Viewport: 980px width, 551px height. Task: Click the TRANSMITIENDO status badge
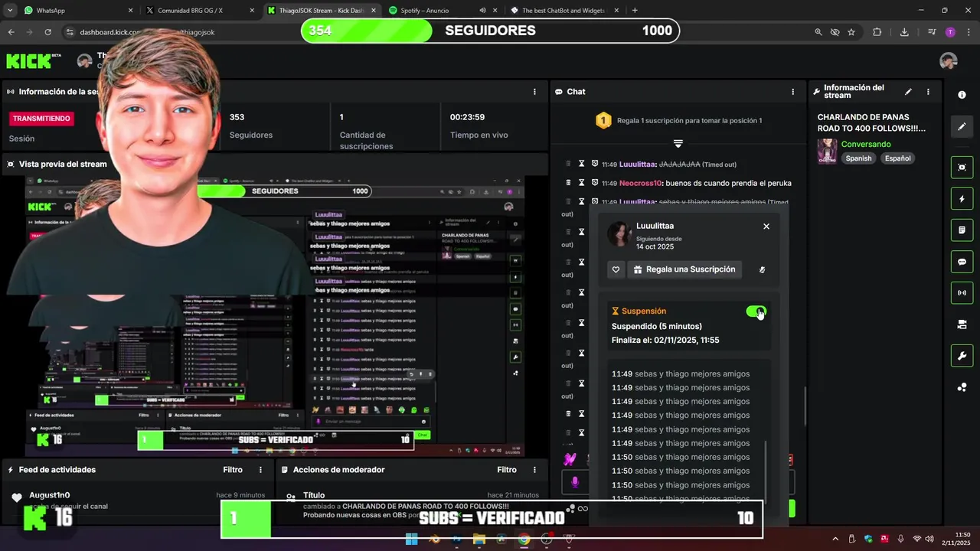[41, 119]
